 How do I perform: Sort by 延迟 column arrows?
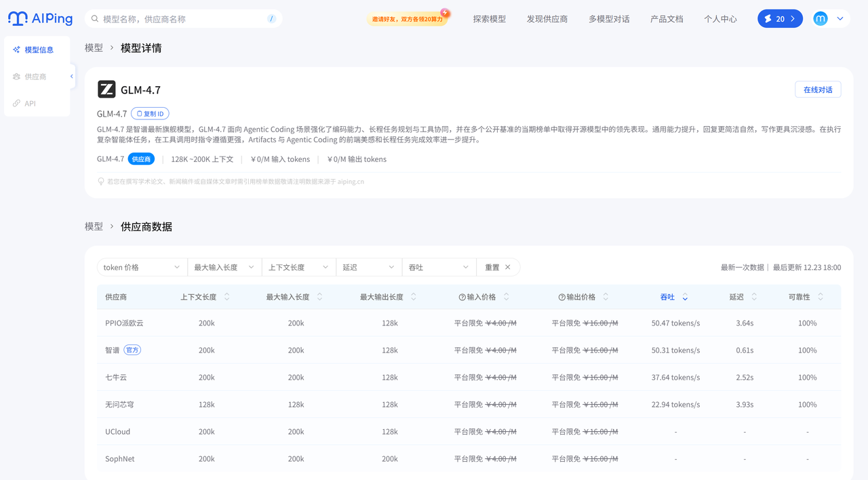pyautogui.click(x=754, y=297)
